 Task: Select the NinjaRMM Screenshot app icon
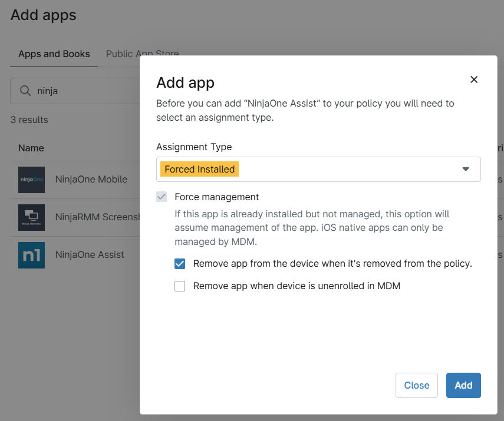pos(31,217)
